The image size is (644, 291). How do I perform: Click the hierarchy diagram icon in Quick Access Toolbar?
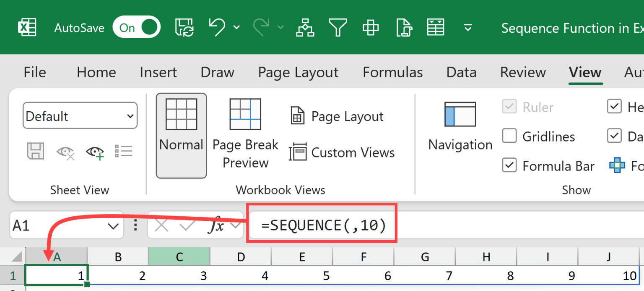[305, 27]
